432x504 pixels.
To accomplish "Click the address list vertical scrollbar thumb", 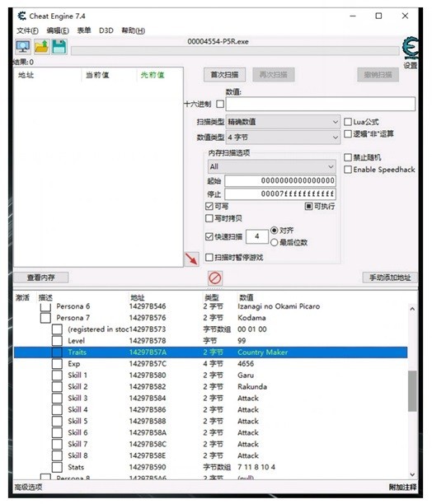I will pos(412,391).
